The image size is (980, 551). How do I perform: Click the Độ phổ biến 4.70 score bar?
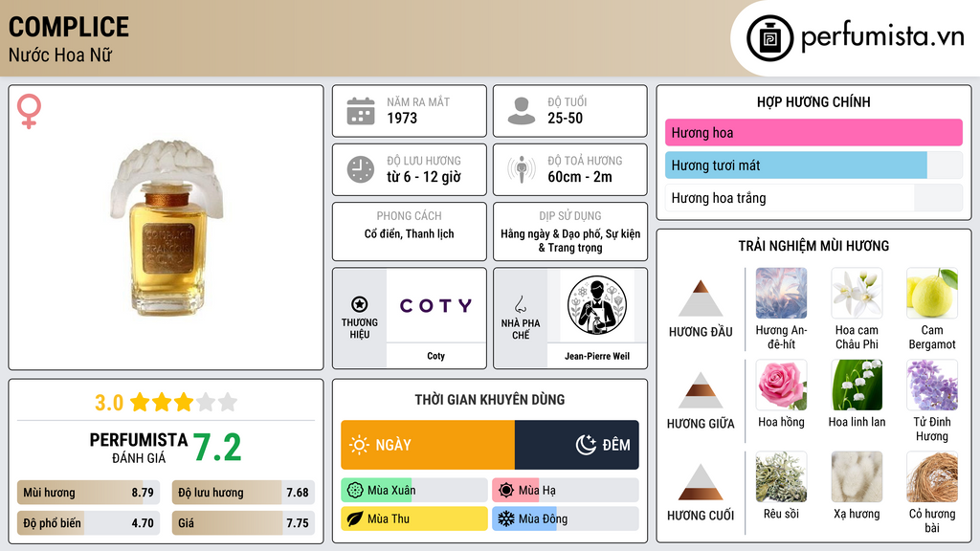point(88,523)
